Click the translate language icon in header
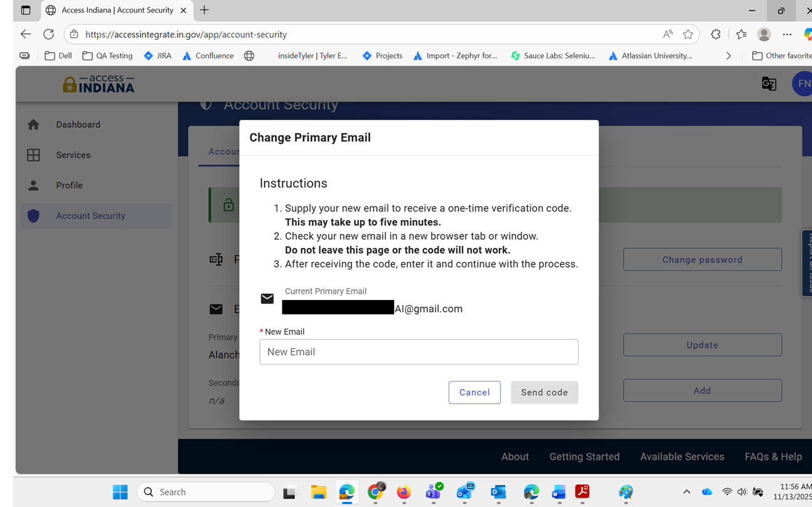Viewport: 812px width, 507px height. [x=769, y=83]
